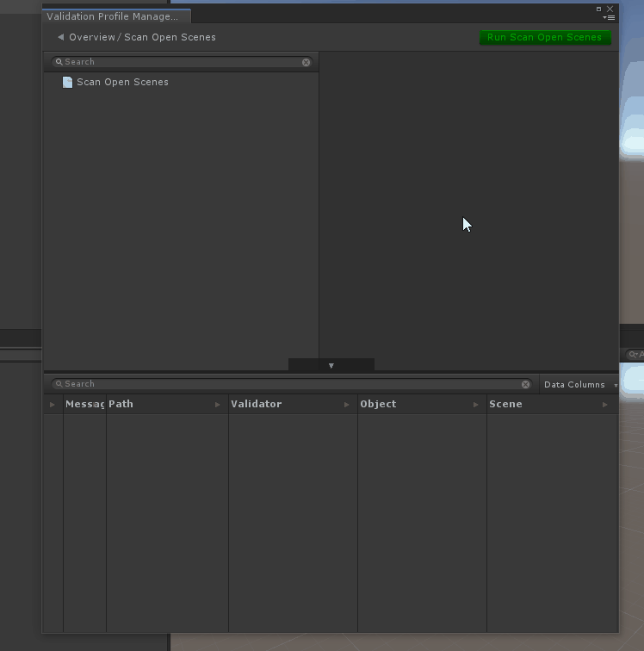Viewport: 644px width, 651px height.
Task: Click the sort arrow on the Validator column
Action: (x=347, y=404)
